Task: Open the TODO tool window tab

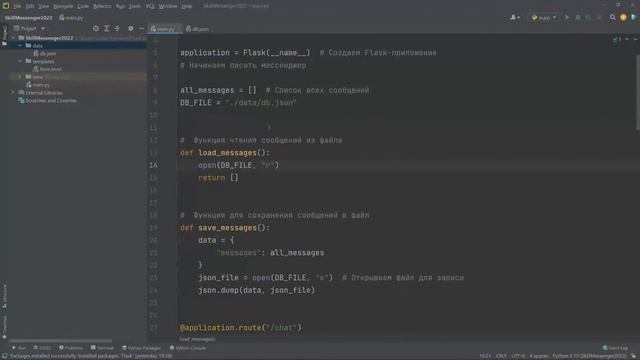Action: [x=42, y=348]
